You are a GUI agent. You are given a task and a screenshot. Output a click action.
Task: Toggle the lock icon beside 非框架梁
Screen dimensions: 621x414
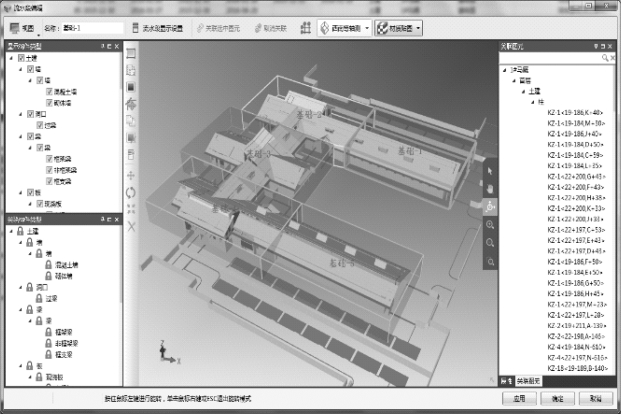coord(48,343)
